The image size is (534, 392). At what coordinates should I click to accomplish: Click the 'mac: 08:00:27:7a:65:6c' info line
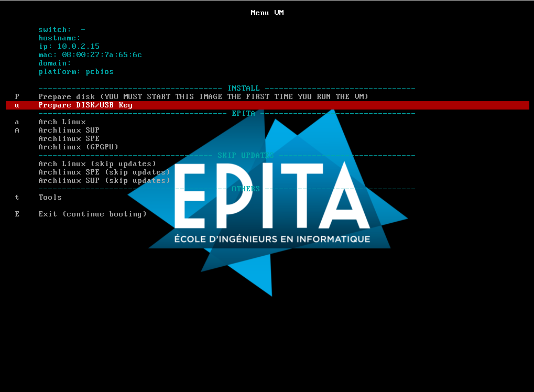click(90, 55)
